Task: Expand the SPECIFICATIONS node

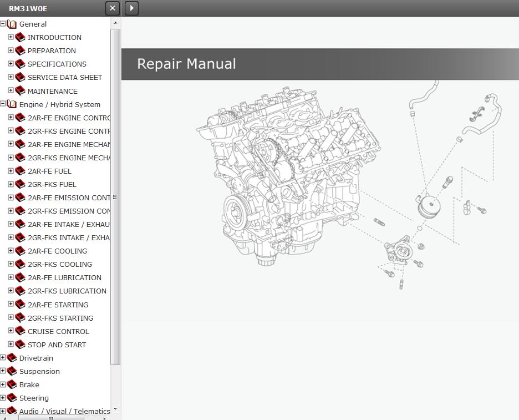Action: (x=11, y=64)
